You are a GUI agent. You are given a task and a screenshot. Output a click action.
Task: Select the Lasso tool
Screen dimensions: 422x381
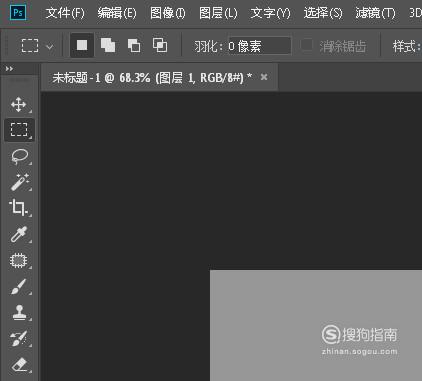[x=19, y=157]
